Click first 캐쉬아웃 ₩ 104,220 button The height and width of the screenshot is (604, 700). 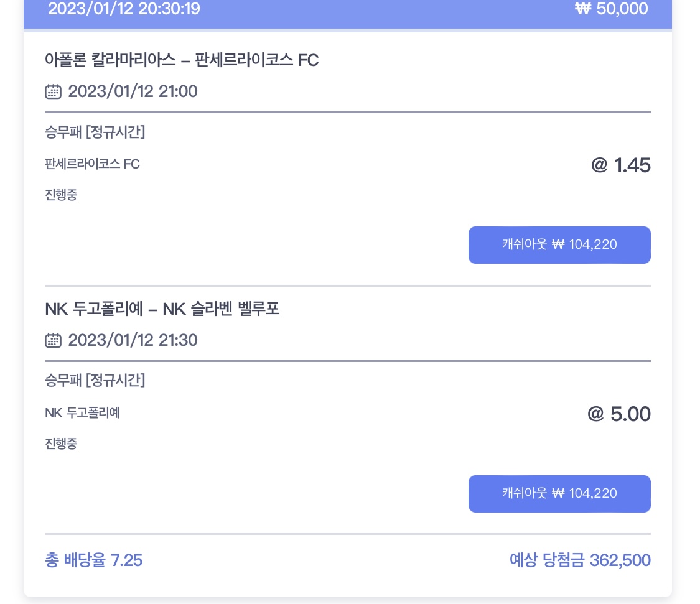(x=559, y=244)
